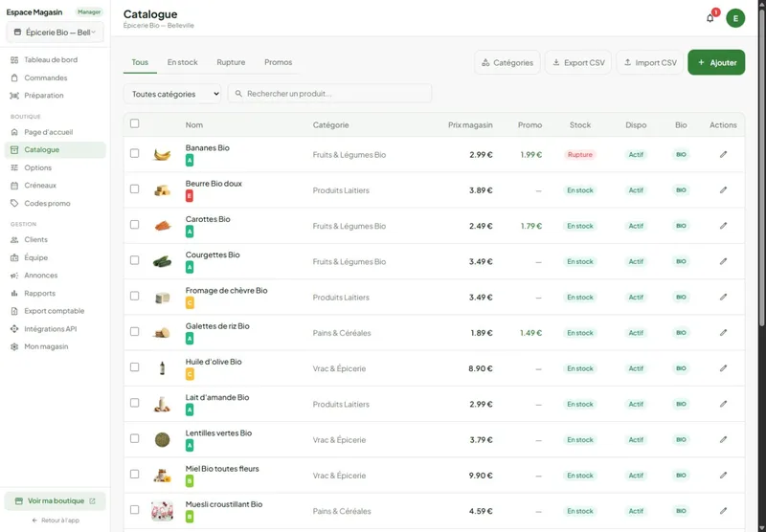Screen dimensions: 766x532
Task: Edit Carottes Bio with pencil icon
Action: 723,226
